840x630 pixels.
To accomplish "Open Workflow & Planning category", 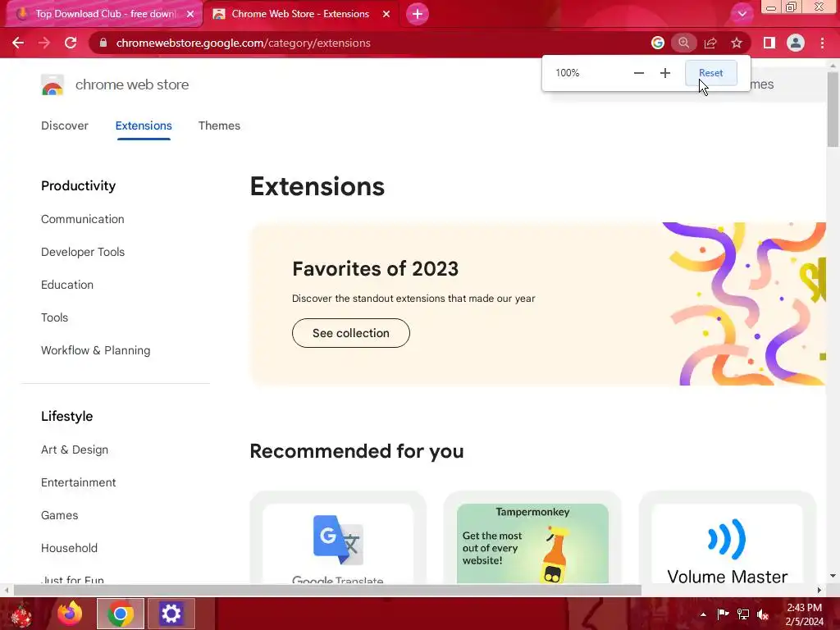I will point(95,350).
